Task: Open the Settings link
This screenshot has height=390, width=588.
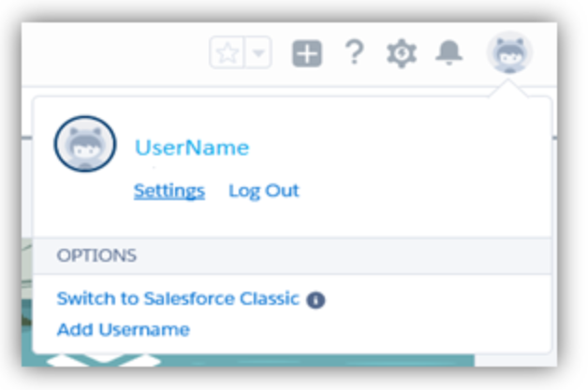Action: (169, 191)
